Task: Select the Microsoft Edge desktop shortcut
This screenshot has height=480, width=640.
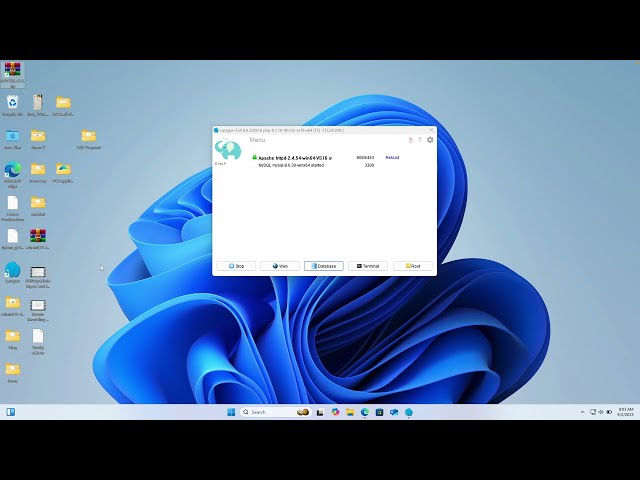Action: [x=12, y=171]
